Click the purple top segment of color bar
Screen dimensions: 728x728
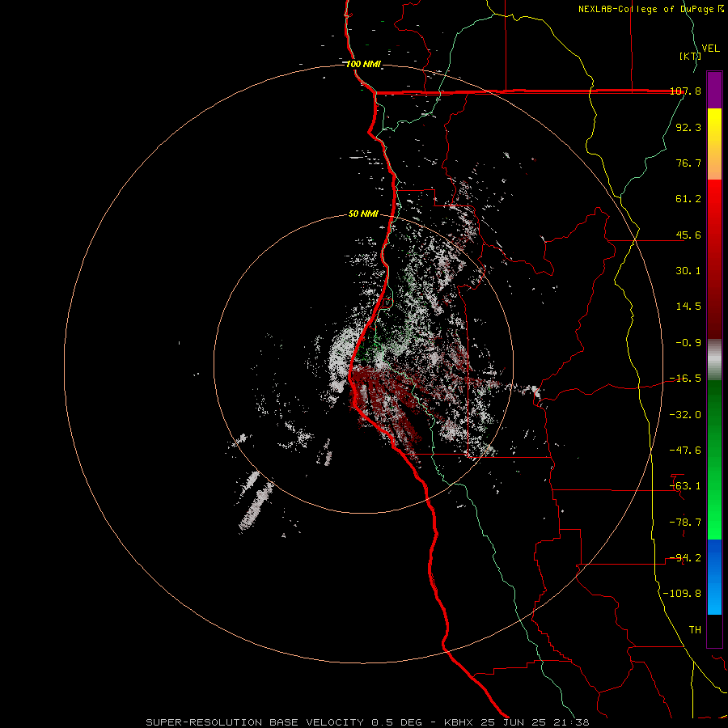point(714,90)
